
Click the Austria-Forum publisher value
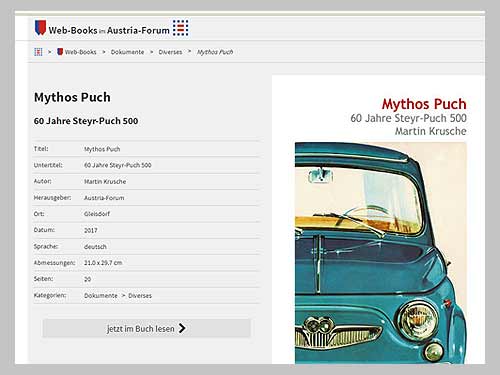pyautogui.click(x=104, y=198)
